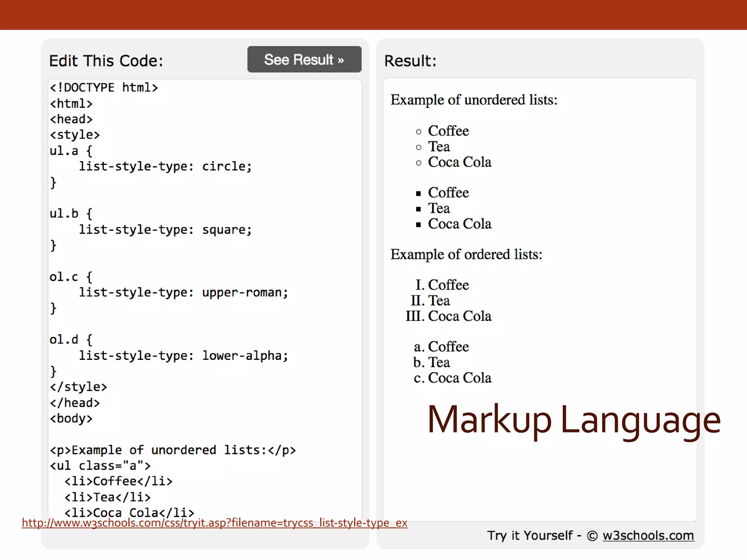Click the '</style>' closing tag line
The image size is (747, 560).
pos(78,387)
